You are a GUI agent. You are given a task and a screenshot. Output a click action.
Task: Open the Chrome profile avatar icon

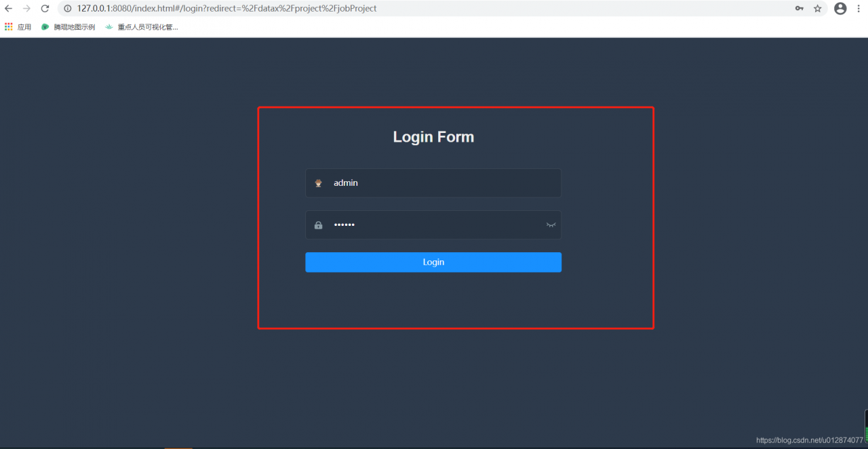point(840,9)
